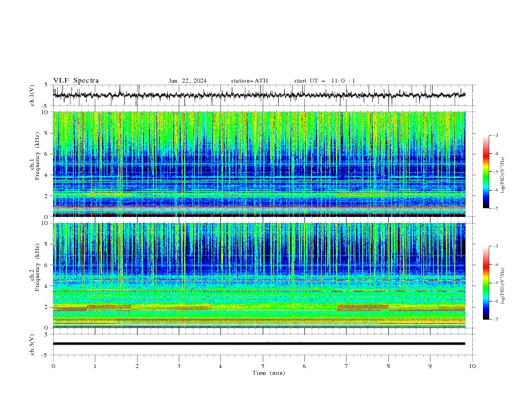
Task: Click the '0' tick on the Time axis
Action: [x=53, y=366]
